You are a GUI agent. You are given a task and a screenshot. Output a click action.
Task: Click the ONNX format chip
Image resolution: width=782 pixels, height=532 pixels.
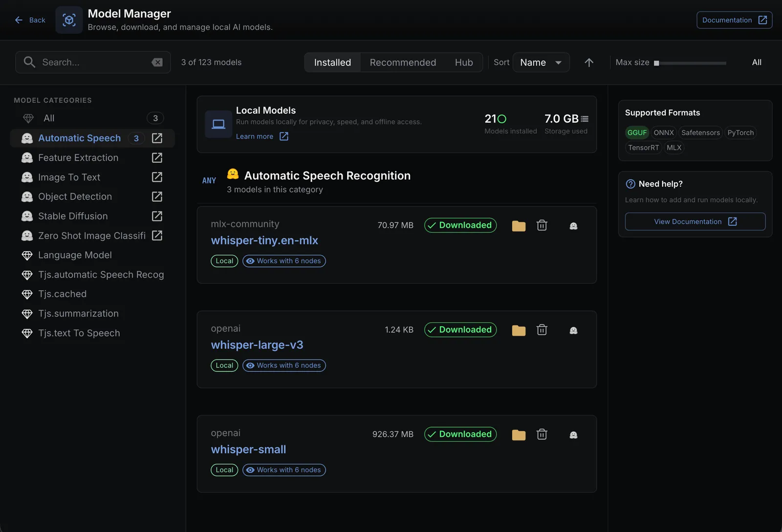pos(664,132)
